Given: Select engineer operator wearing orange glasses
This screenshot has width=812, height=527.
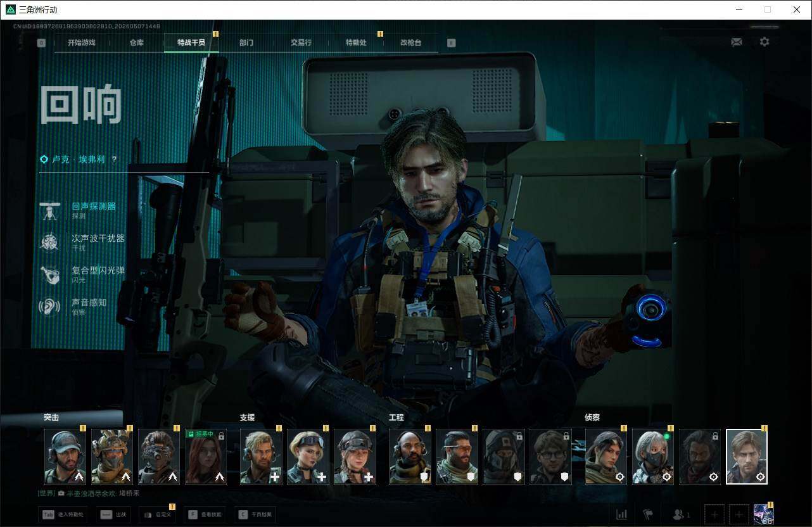Looking at the screenshot, I should pyautogui.click(x=457, y=457).
